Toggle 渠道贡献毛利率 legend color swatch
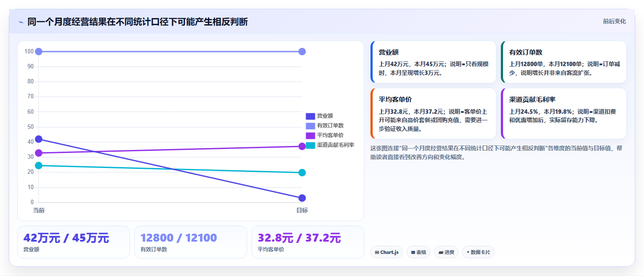Image resolution: width=644 pixels, height=276 pixels. point(311,145)
